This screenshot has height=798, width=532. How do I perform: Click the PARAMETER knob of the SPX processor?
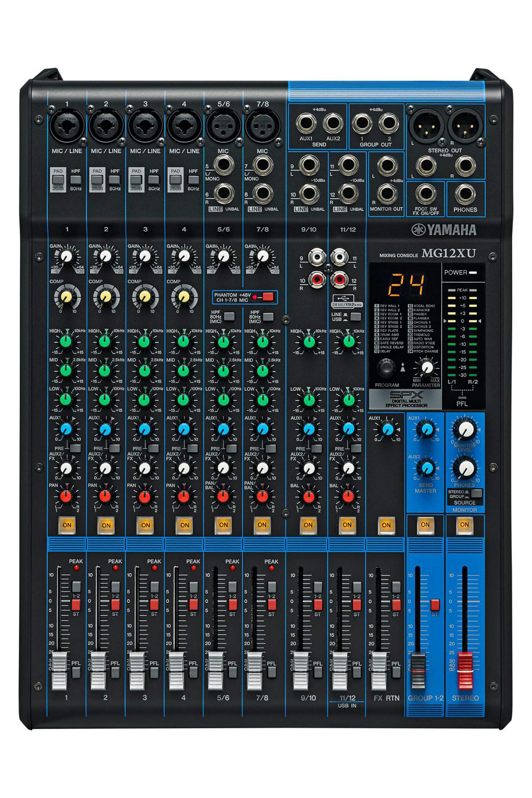[425, 367]
